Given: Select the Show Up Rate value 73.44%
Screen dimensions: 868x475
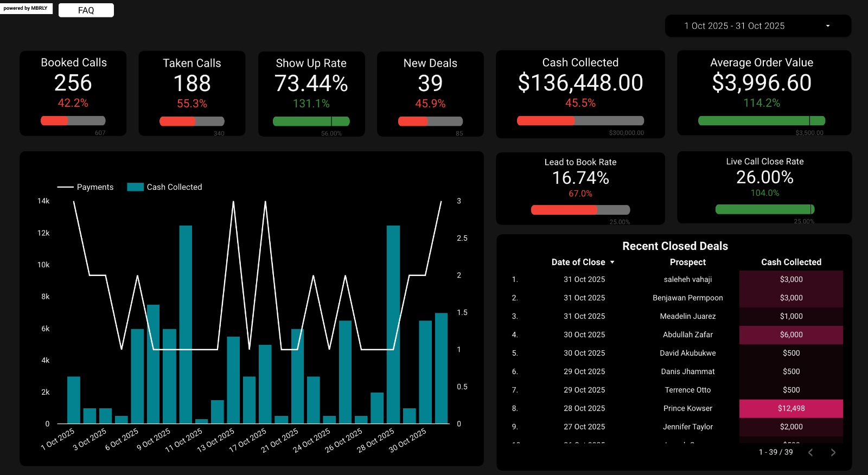Looking at the screenshot, I should 311,84.
